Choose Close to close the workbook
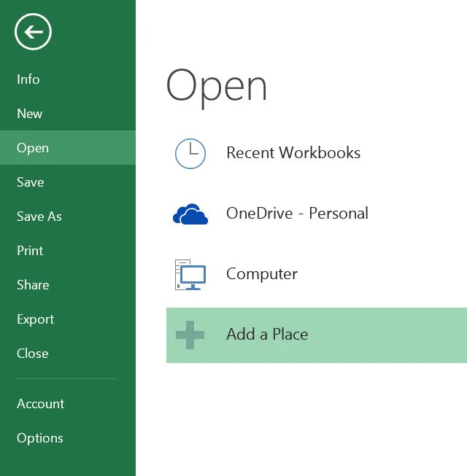The image size is (467, 476). [x=33, y=354]
